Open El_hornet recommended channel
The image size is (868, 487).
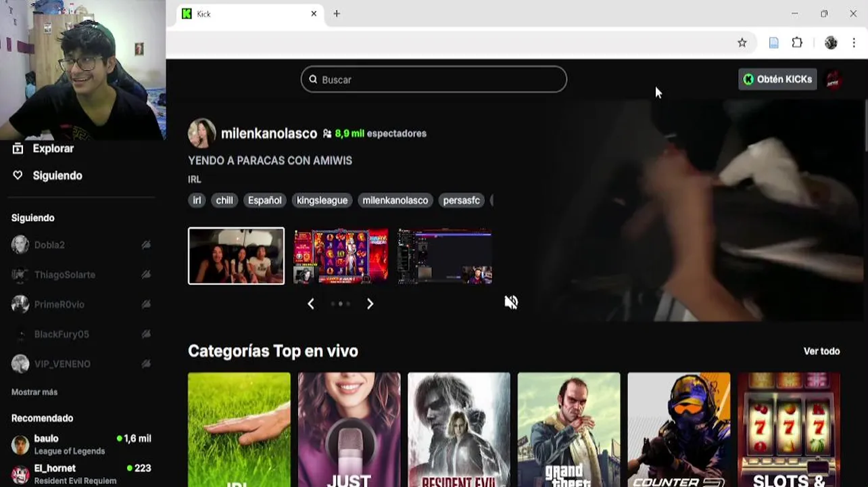[81, 474]
